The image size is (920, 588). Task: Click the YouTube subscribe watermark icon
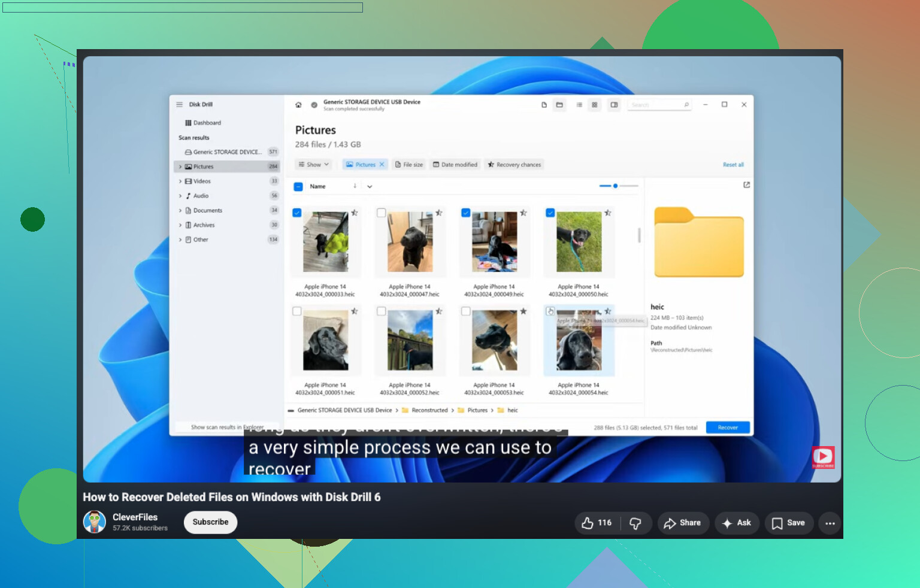click(823, 457)
